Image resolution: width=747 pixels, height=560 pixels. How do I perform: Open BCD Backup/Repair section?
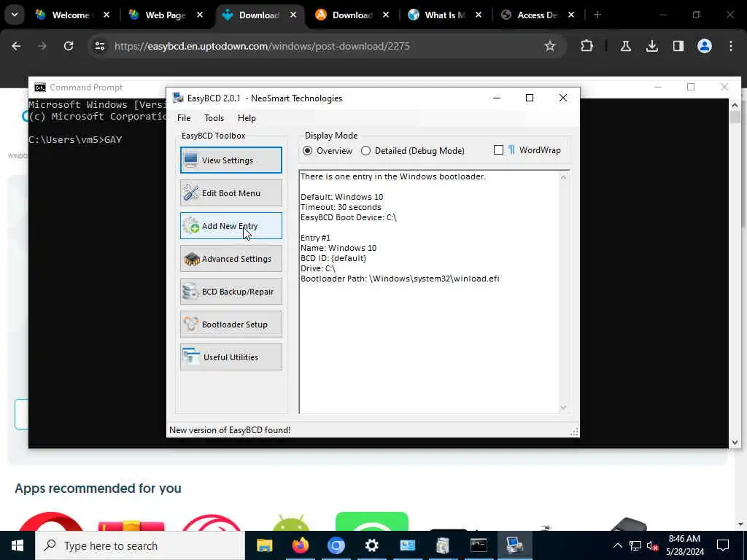[x=231, y=292]
